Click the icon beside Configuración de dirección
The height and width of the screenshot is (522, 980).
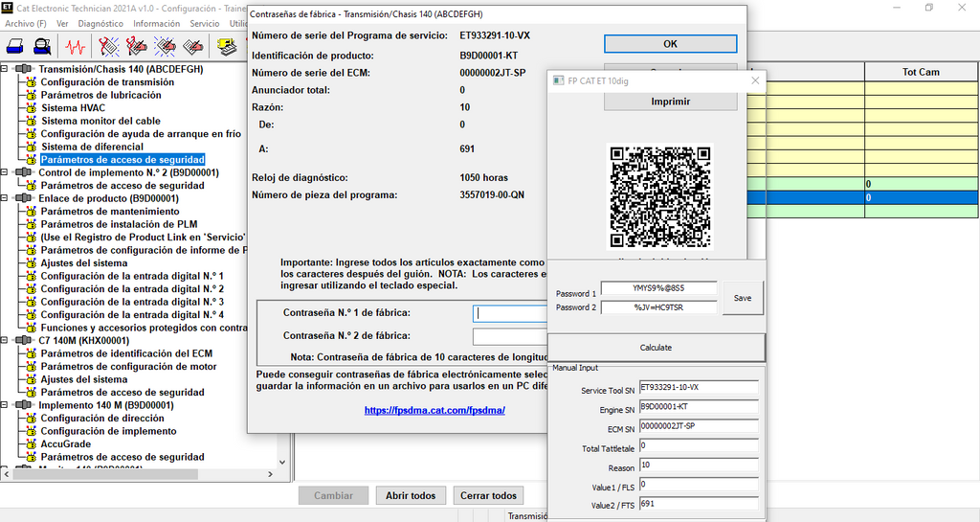[x=32, y=419]
